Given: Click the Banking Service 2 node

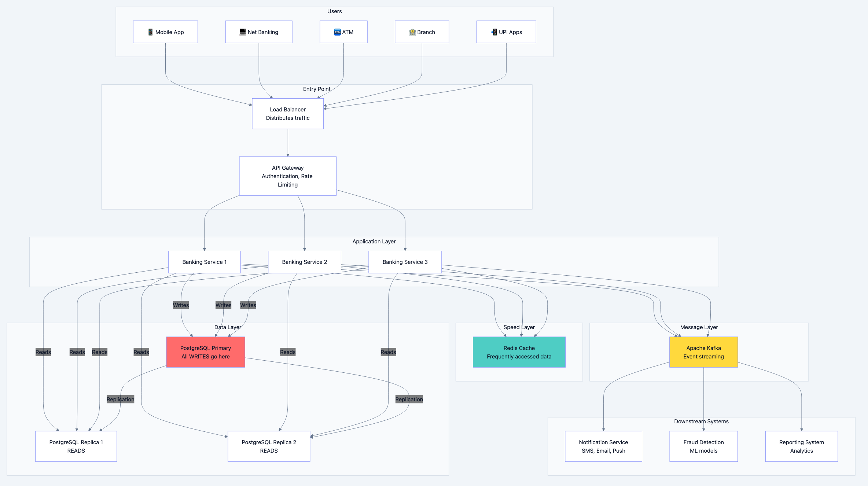Looking at the screenshot, I should 304,262.
